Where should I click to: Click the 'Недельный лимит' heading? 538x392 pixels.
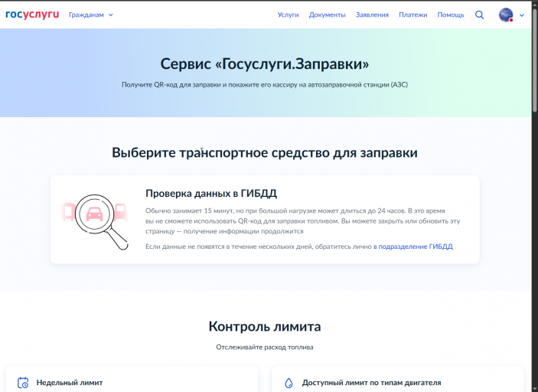(x=70, y=382)
